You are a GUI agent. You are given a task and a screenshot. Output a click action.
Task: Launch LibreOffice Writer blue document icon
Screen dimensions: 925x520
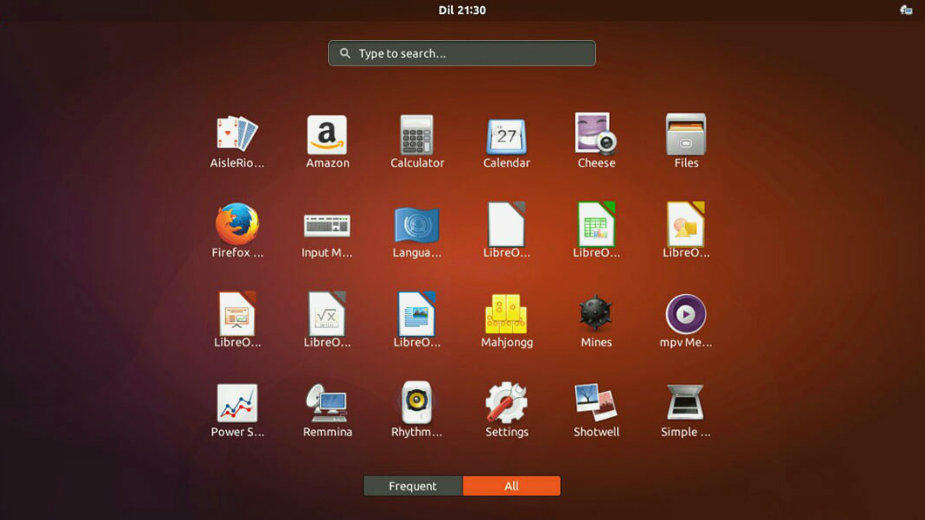pos(416,314)
